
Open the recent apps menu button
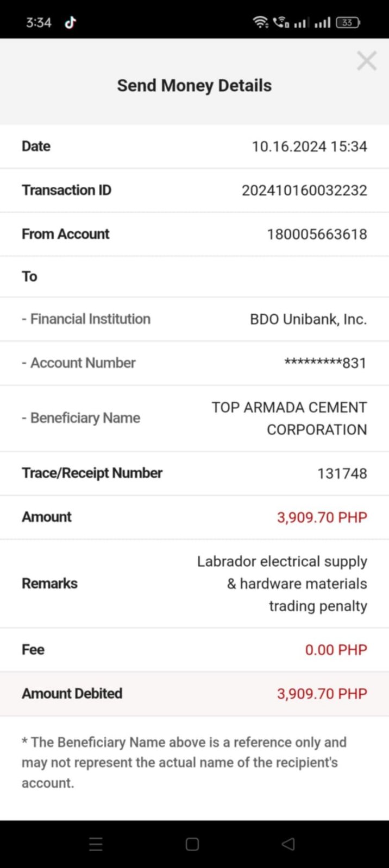pos(96,844)
